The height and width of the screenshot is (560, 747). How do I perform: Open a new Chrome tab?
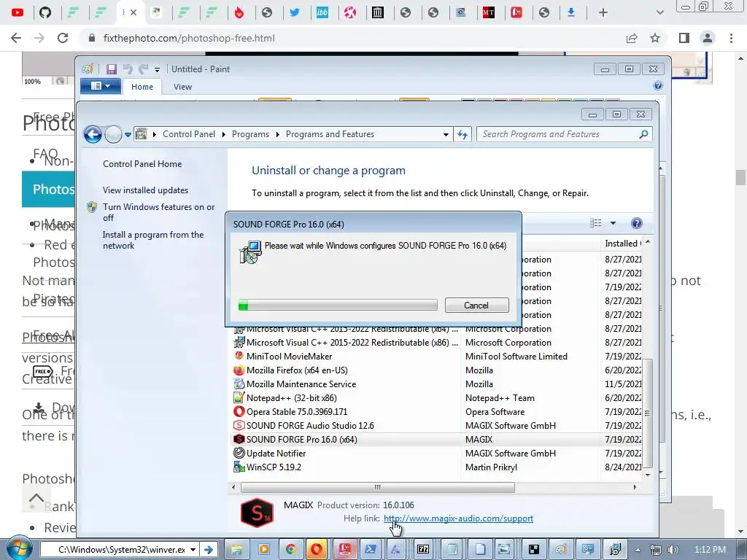[603, 12]
